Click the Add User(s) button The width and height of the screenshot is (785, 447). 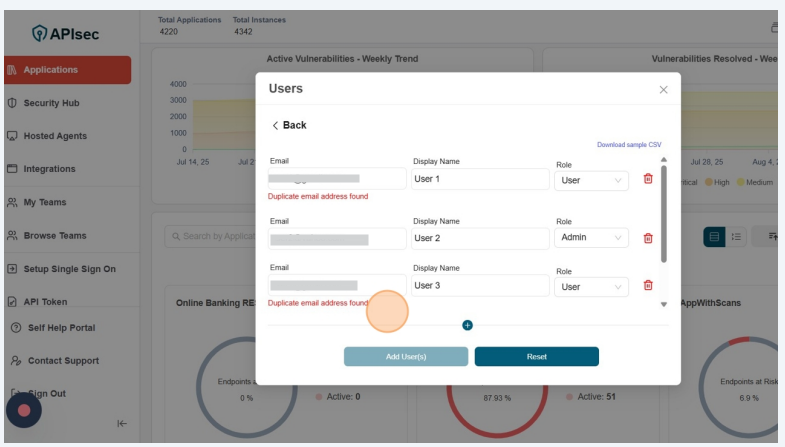(406, 356)
